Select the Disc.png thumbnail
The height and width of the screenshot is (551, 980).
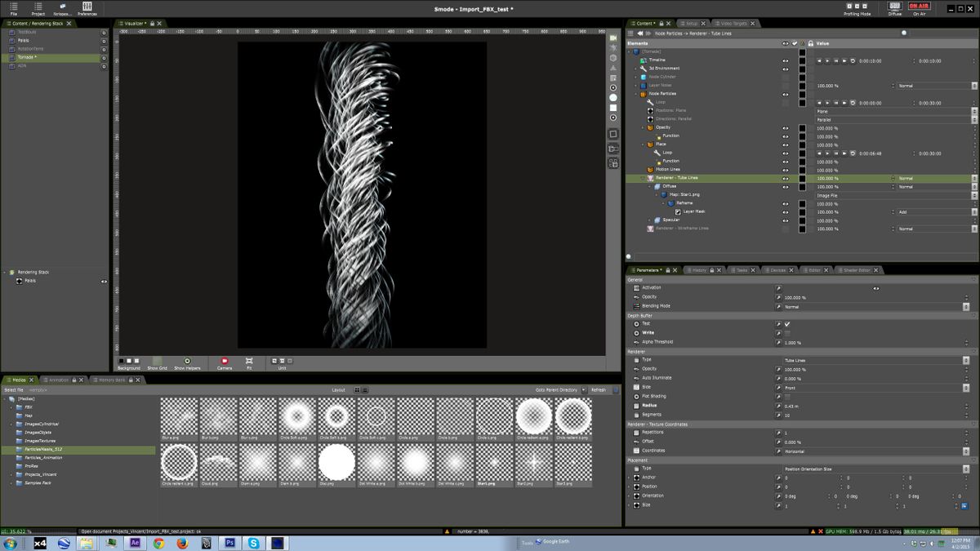click(336, 464)
